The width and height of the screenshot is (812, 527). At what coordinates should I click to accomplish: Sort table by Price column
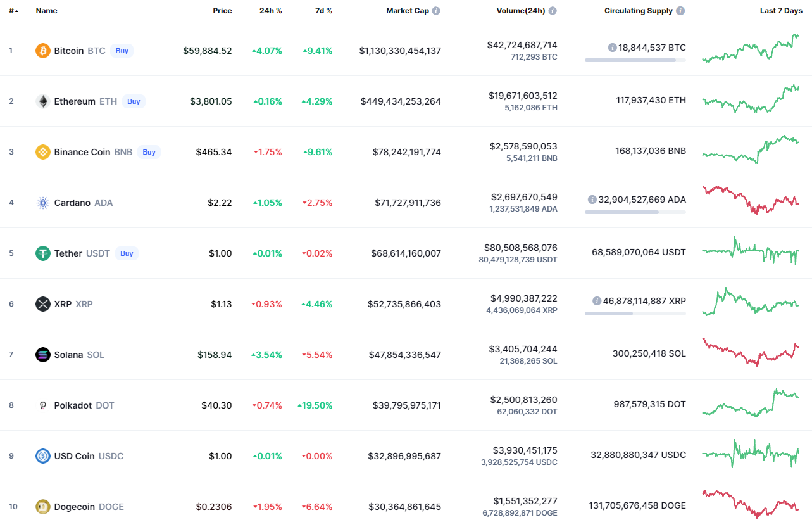(x=222, y=11)
